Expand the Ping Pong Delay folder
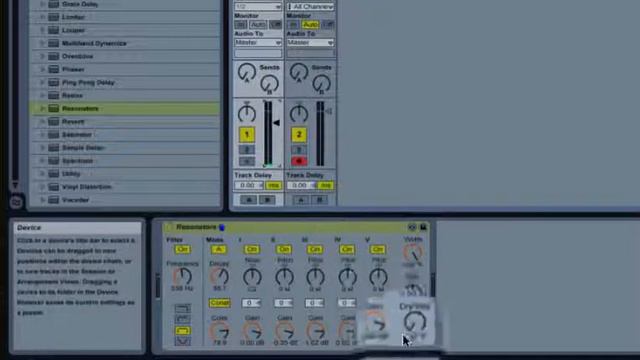This screenshot has height=360, width=640. tap(42, 82)
